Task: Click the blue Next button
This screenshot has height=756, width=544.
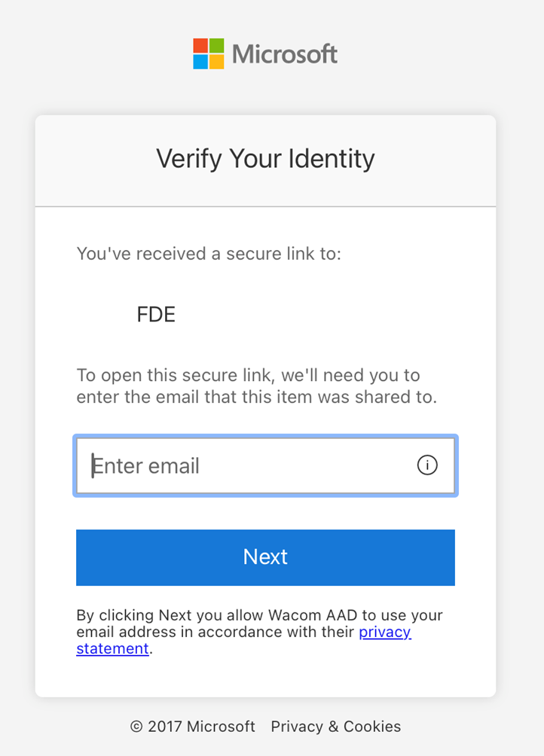Action: click(265, 557)
